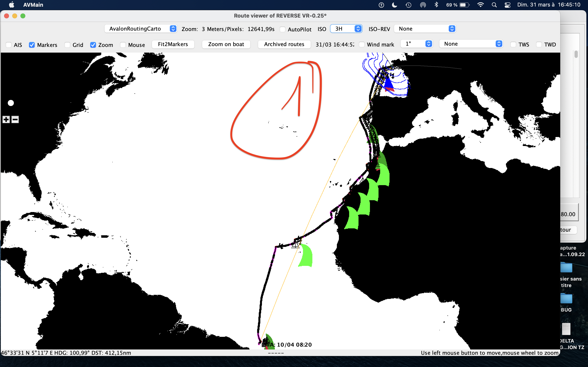Open the AVMain application menu
588x367 pixels.
pyautogui.click(x=33, y=5)
